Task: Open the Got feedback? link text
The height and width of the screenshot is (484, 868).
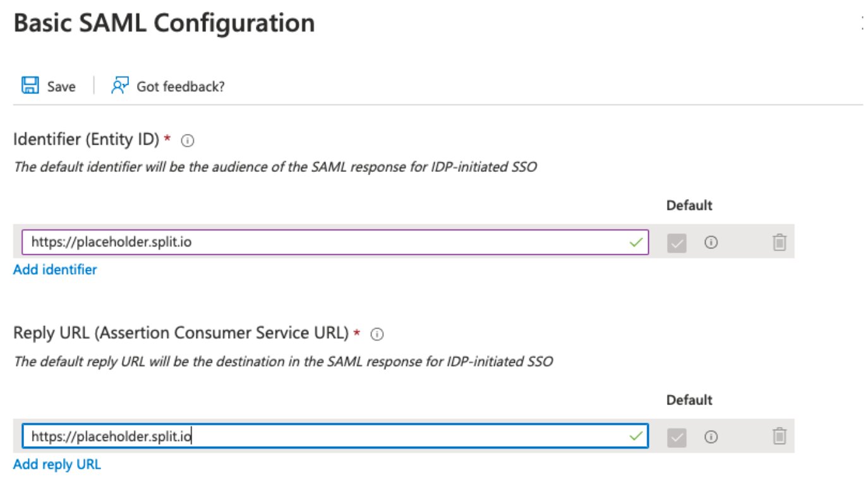Action: coord(181,87)
